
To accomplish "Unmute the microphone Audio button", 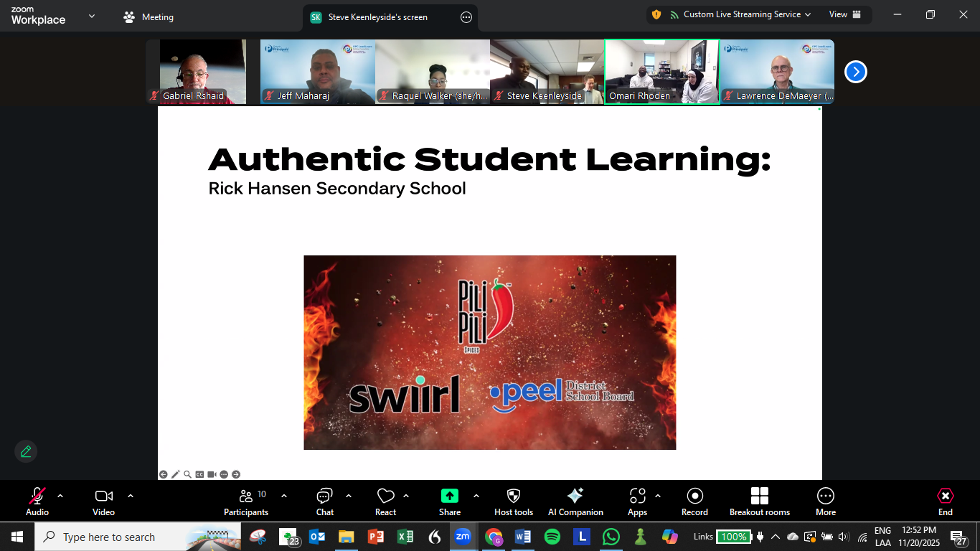I will coord(37,501).
